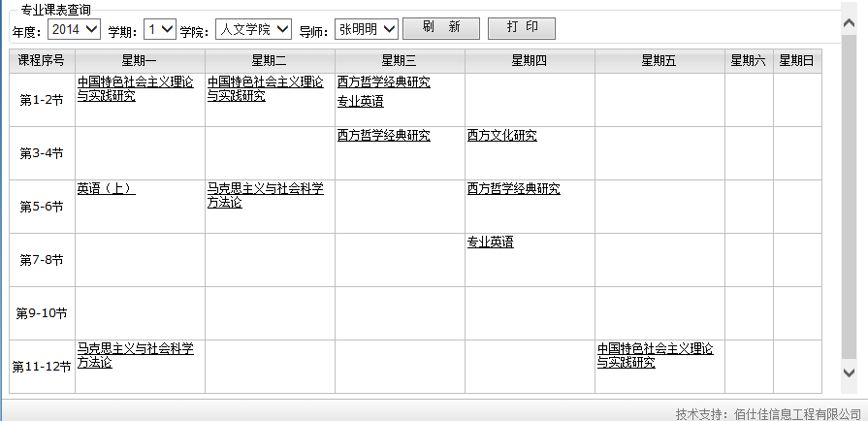Click the 刷新 refresh button
This screenshot has width=868, height=421.
click(x=440, y=28)
